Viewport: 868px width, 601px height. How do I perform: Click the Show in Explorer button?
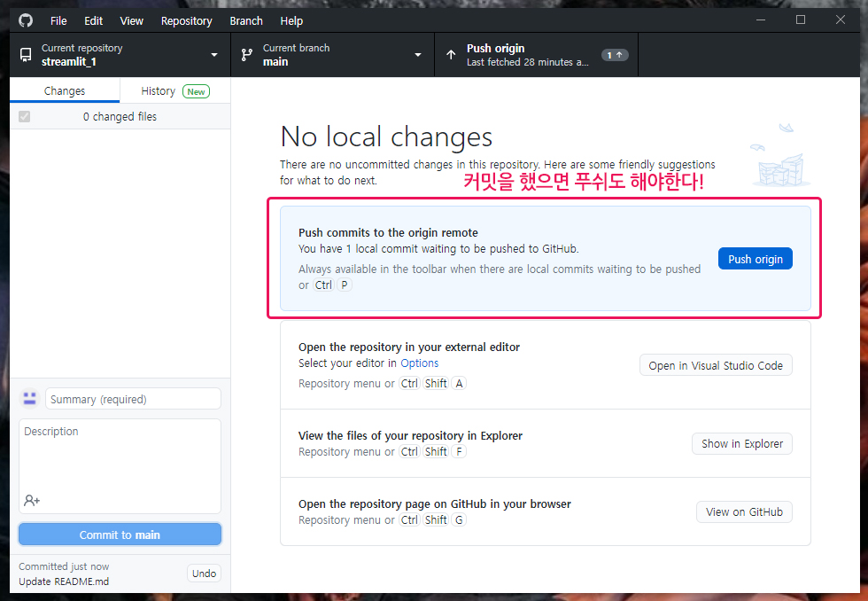742,444
